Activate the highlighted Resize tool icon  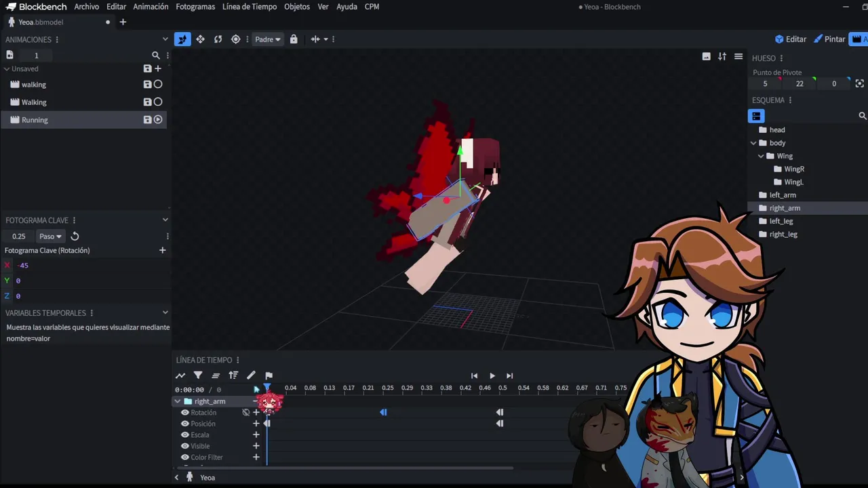(182, 39)
